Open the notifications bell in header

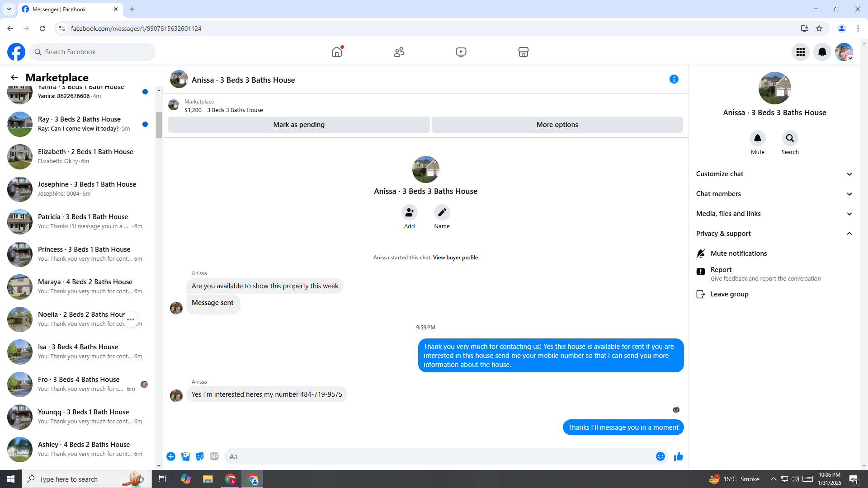[x=822, y=52]
